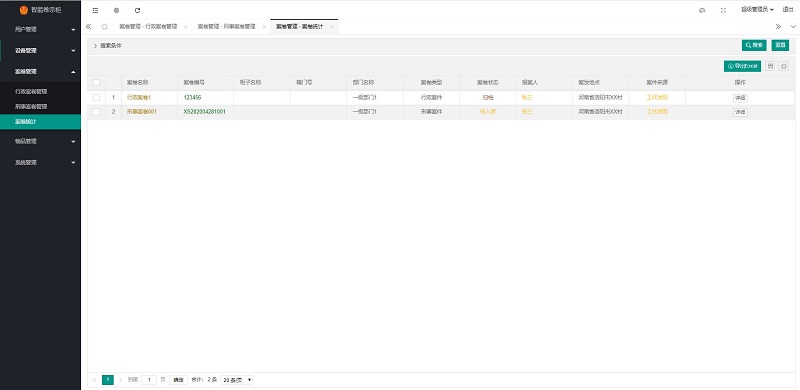Check the checkbox for row 2 刑事案卷001
Image resolution: width=800 pixels, height=390 pixels.
[96, 112]
